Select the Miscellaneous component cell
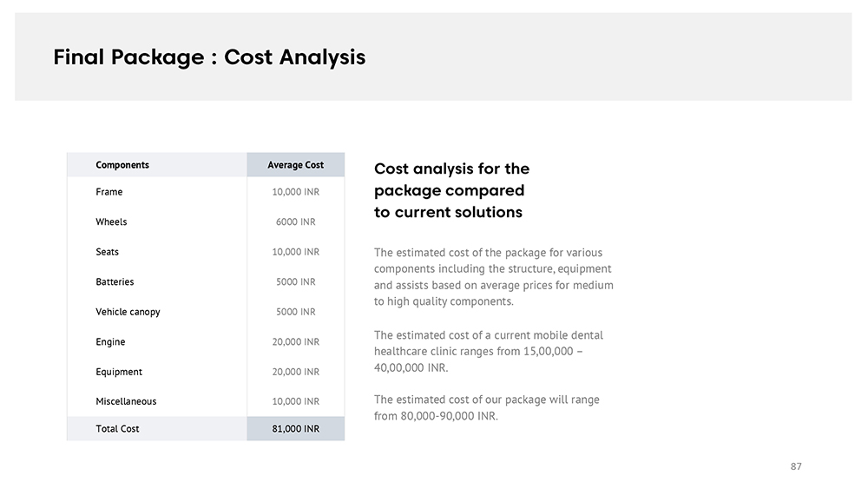Viewport: 868px width, 489px height. tap(126, 401)
